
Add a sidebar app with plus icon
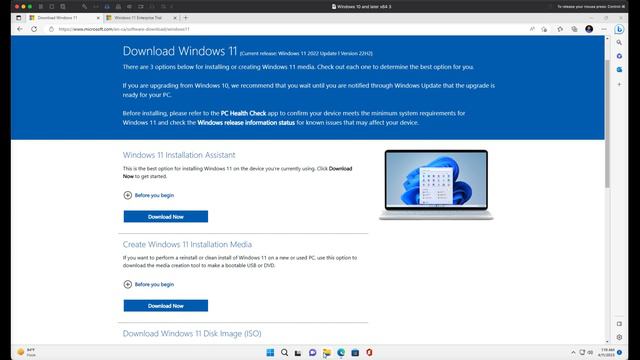pyautogui.click(x=619, y=84)
